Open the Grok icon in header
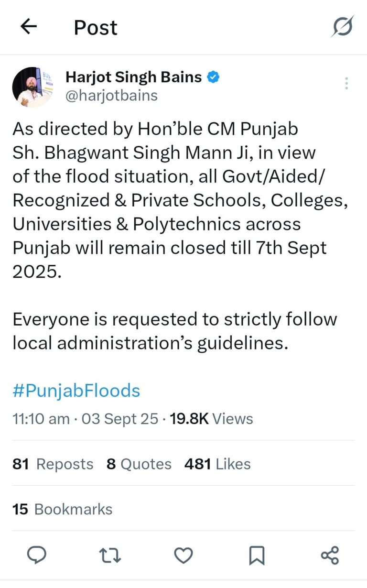 (x=343, y=26)
